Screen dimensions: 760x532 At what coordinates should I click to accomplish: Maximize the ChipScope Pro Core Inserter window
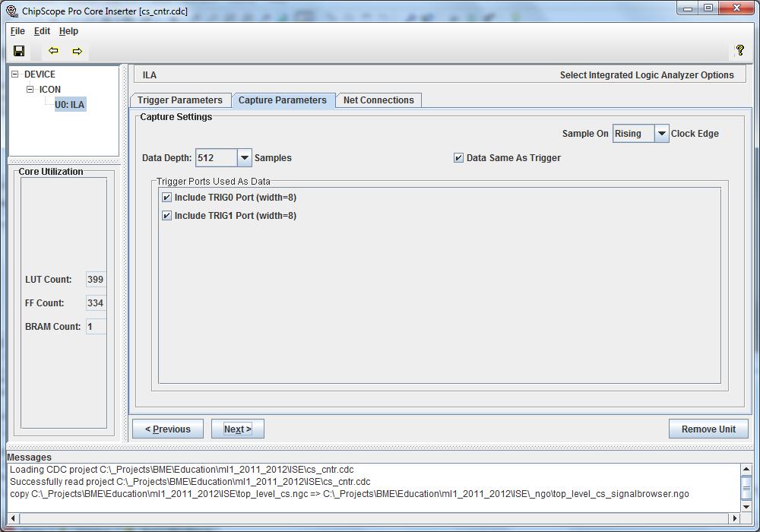click(x=708, y=8)
